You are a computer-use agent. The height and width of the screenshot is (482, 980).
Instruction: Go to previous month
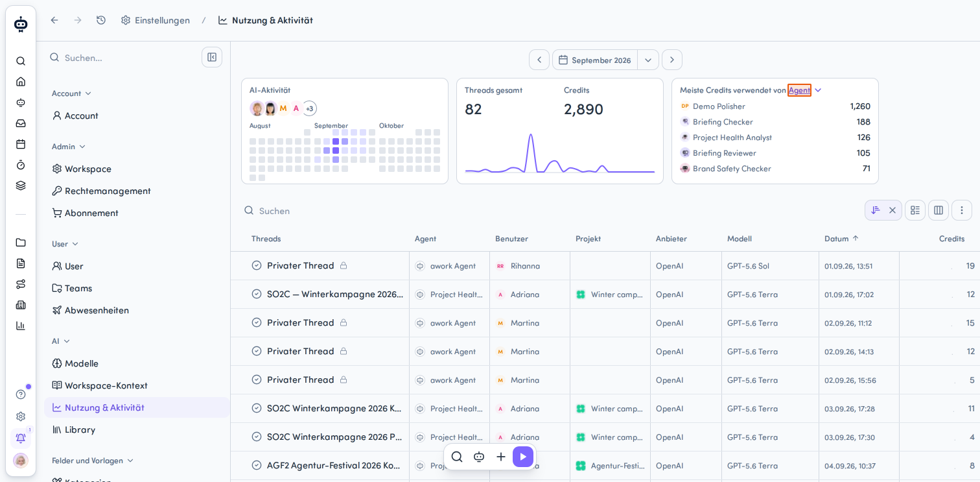(539, 60)
